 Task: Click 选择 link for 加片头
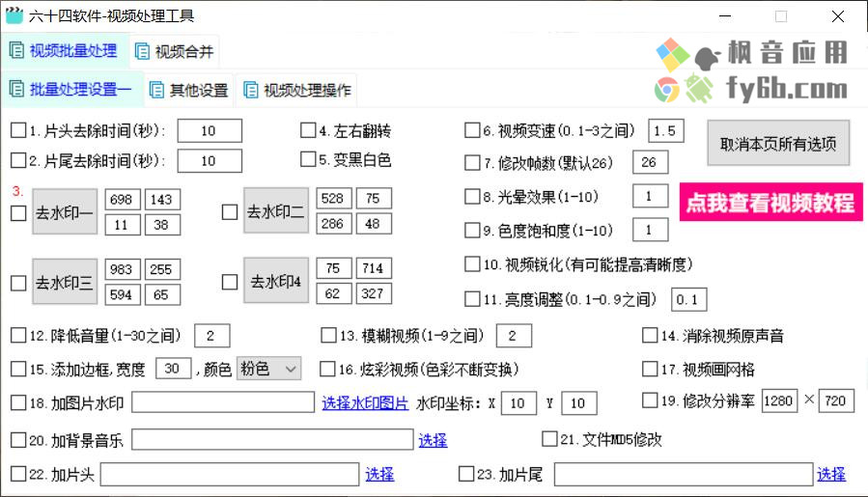tap(379, 474)
